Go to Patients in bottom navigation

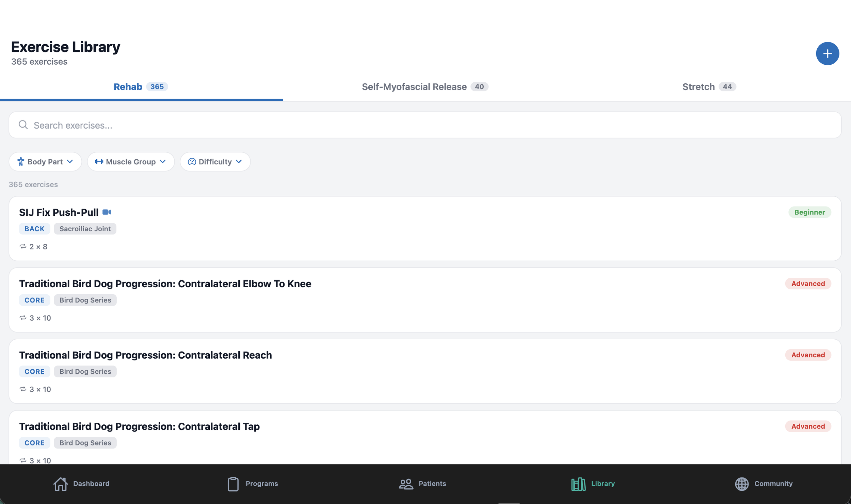click(x=422, y=484)
